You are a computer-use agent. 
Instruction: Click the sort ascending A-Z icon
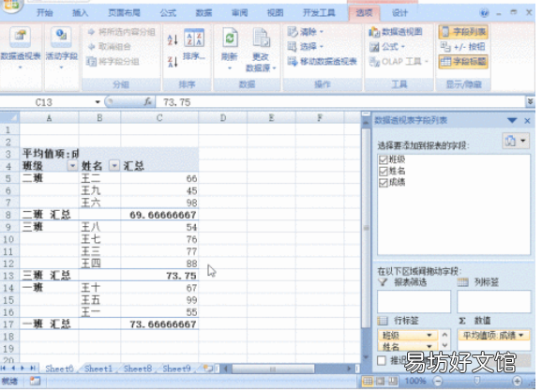pos(173,39)
